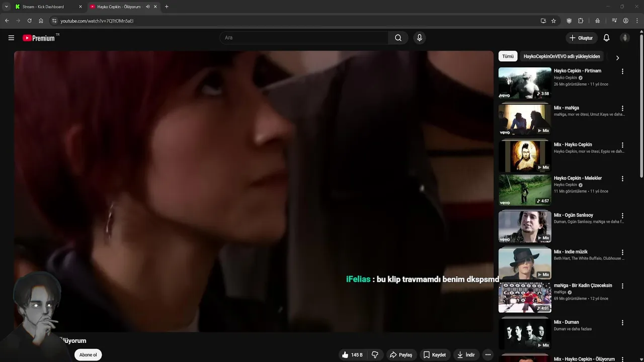Open the notifications bell
The image size is (644, 362).
click(606, 38)
